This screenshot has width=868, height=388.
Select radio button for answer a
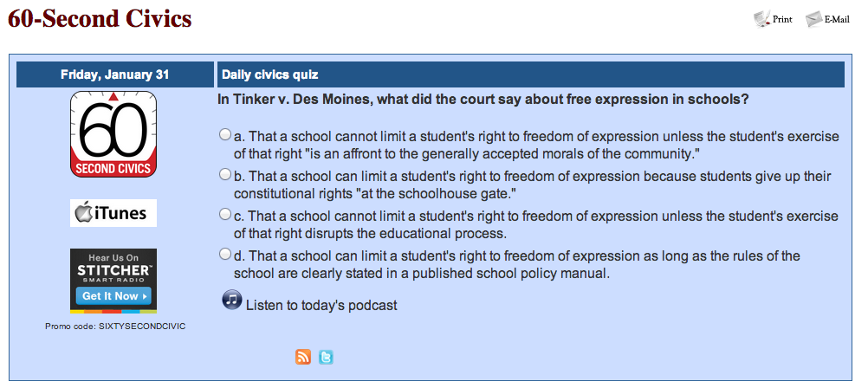224,134
